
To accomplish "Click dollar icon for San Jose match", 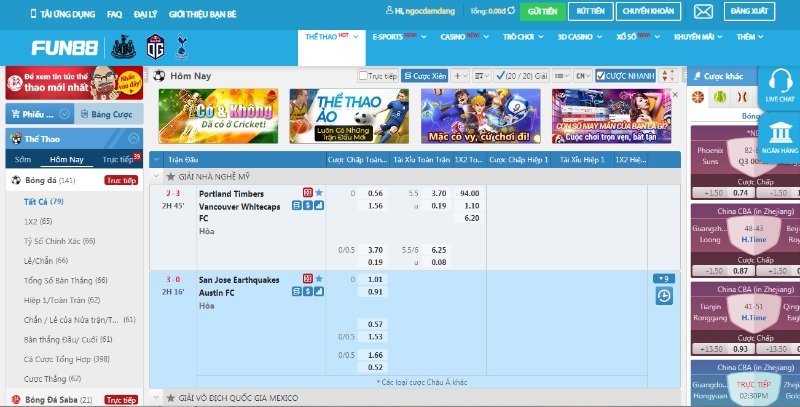I will [308, 292].
